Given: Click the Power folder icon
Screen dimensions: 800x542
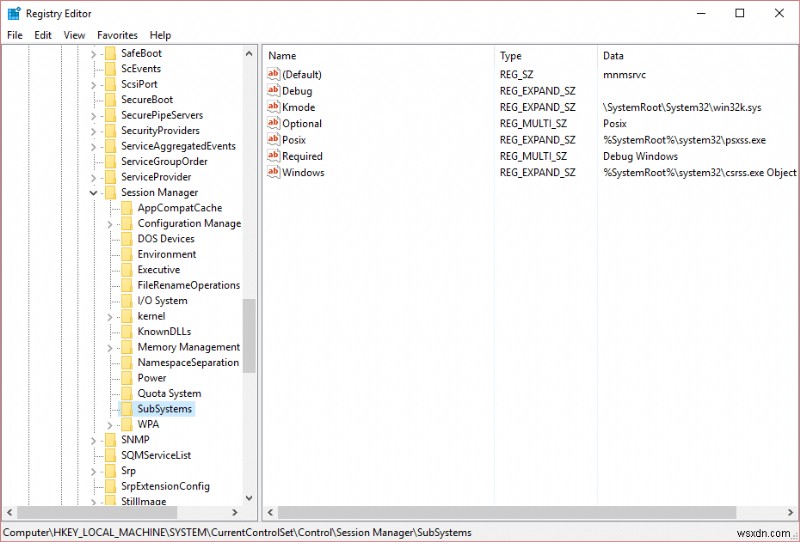Looking at the screenshot, I should tap(127, 378).
